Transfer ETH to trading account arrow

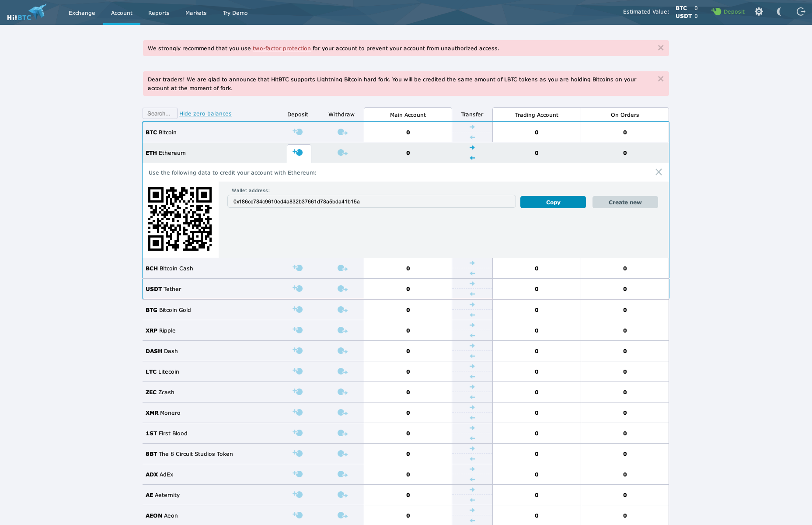472,147
